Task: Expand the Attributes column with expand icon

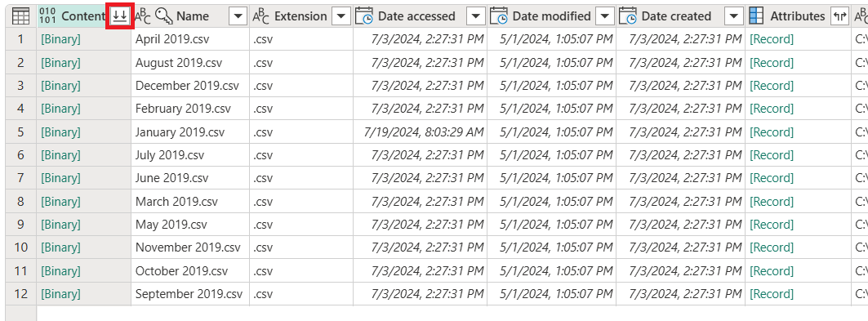Action: point(839,16)
